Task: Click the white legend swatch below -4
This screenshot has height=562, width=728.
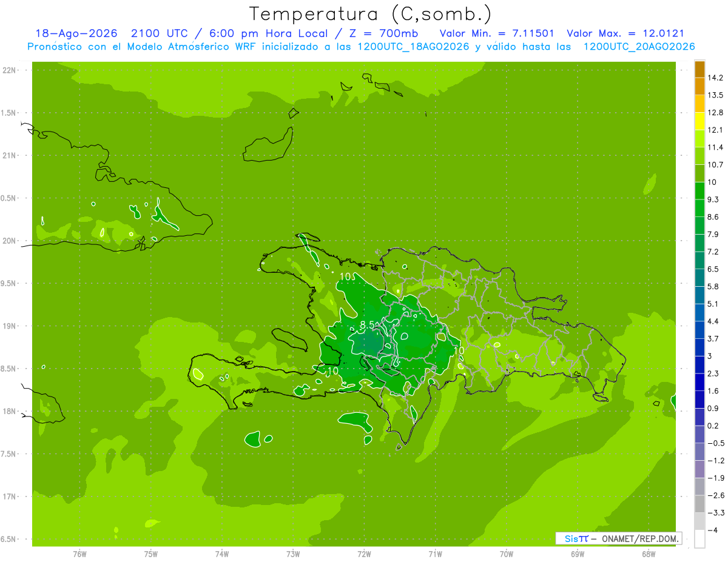Action: pyautogui.click(x=699, y=539)
